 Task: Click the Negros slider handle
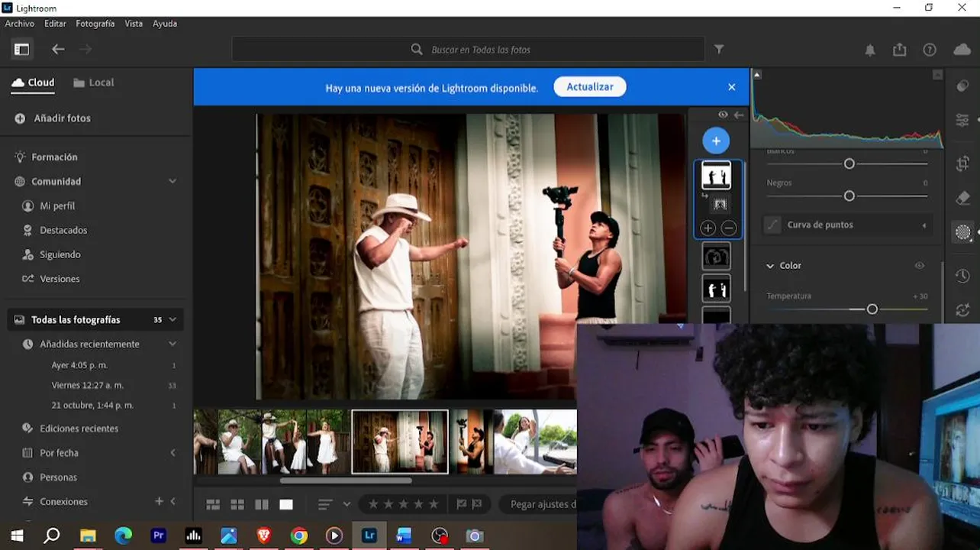[x=849, y=196]
